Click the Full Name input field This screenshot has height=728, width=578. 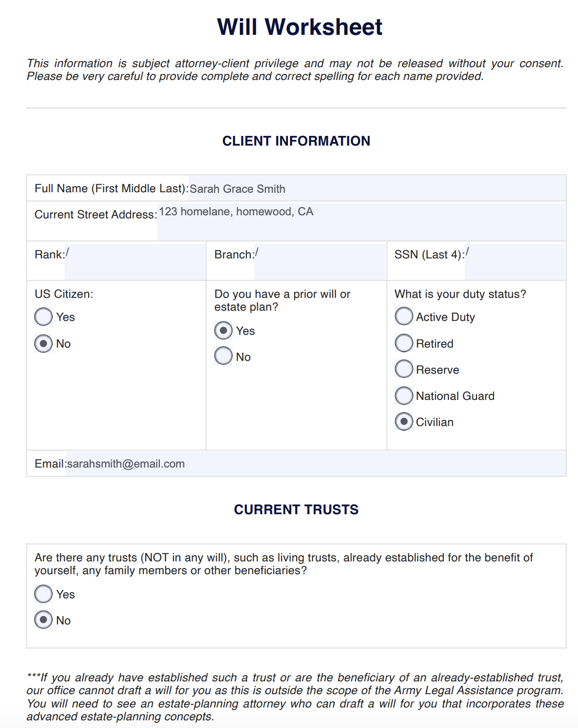pyautogui.click(x=377, y=189)
